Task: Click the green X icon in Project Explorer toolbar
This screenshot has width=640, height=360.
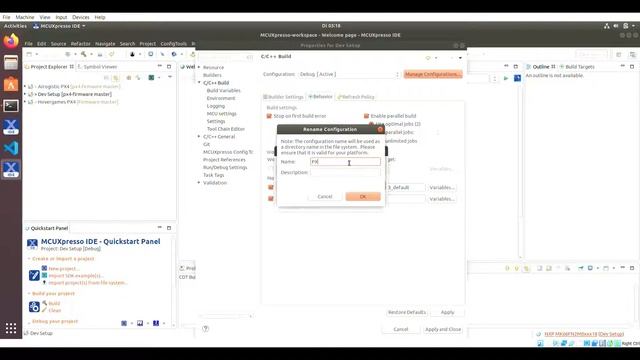Action: [x=151, y=78]
